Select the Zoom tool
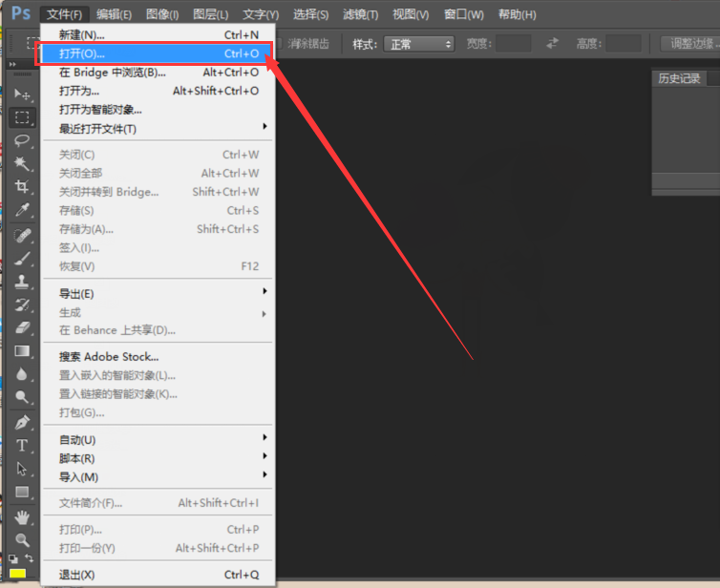The height and width of the screenshot is (588, 720). (22, 540)
